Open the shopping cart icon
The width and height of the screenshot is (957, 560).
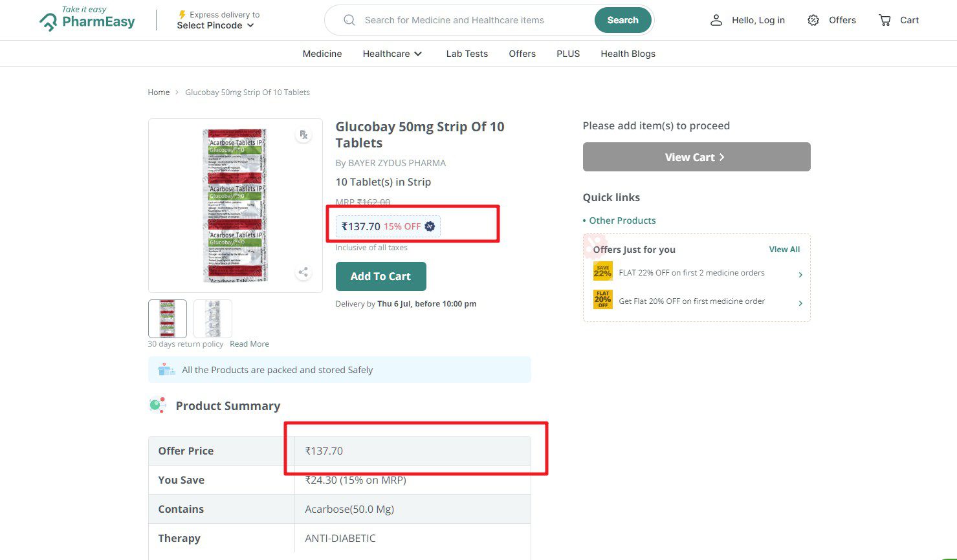[885, 20]
